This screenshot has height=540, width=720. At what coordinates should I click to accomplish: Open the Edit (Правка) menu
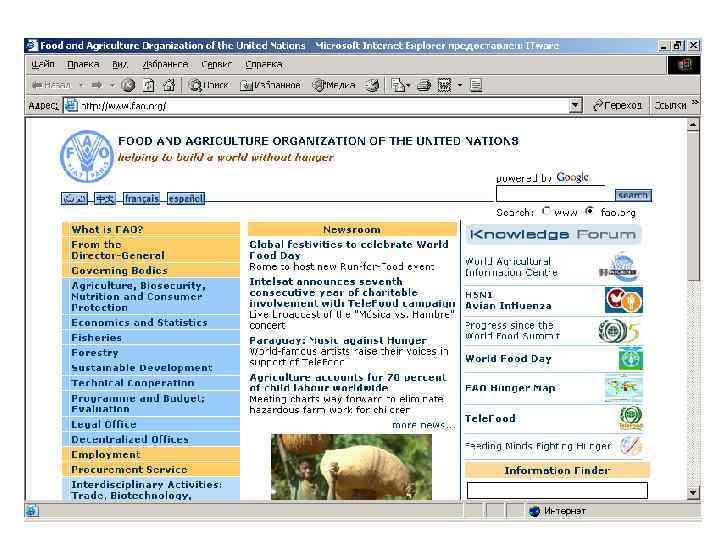(x=83, y=64)
